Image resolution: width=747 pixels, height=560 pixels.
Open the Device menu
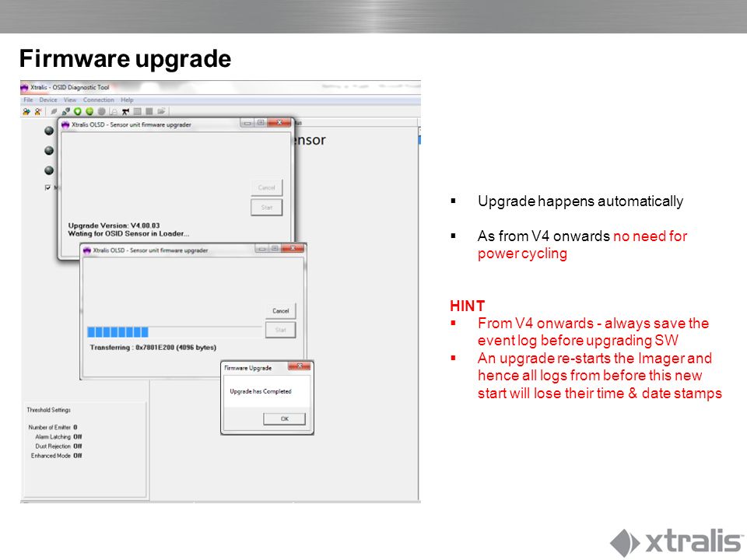(x=48, y=100)
